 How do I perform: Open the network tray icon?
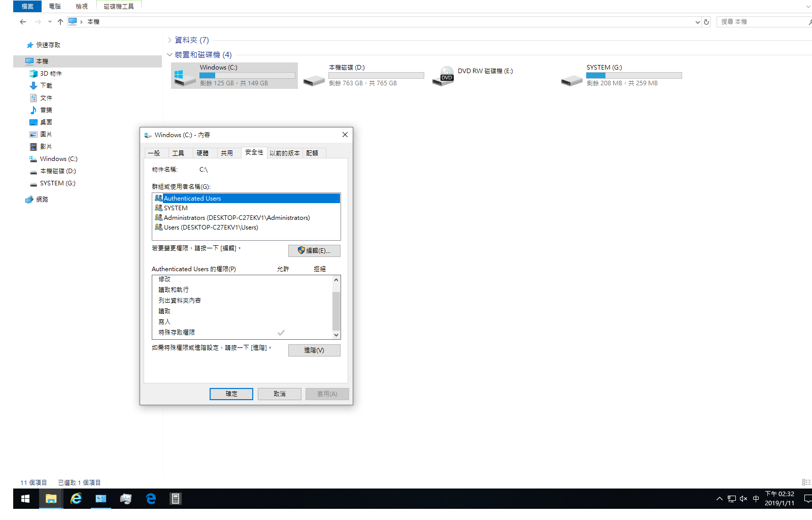click(731, 499)
